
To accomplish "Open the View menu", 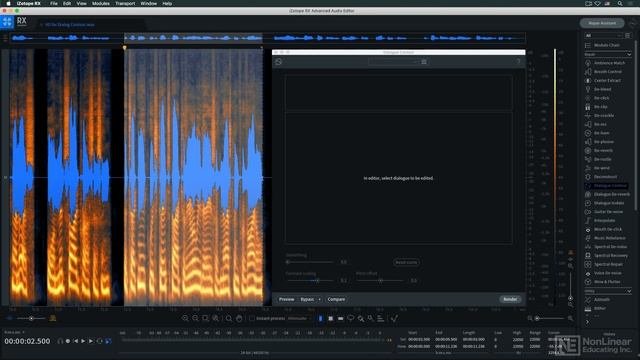I will 82,3.
